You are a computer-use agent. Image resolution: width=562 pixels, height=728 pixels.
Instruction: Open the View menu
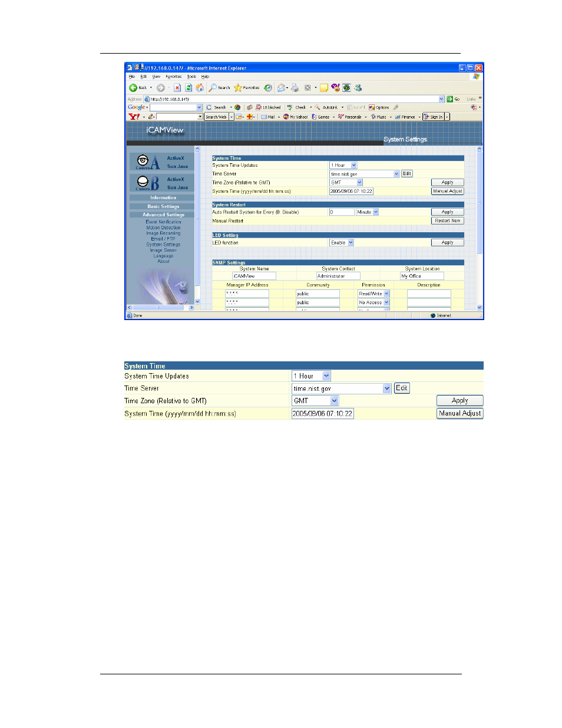point(156,77)
